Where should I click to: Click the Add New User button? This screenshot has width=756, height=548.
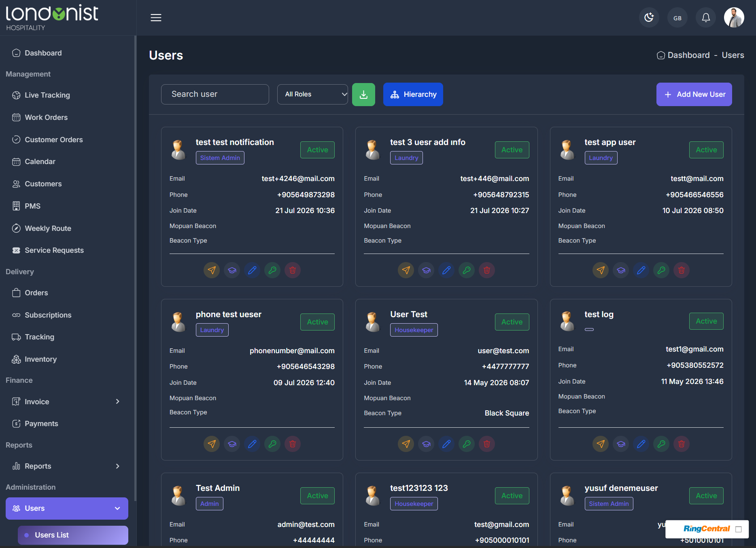pyautogui.click(x=694, y=94)
